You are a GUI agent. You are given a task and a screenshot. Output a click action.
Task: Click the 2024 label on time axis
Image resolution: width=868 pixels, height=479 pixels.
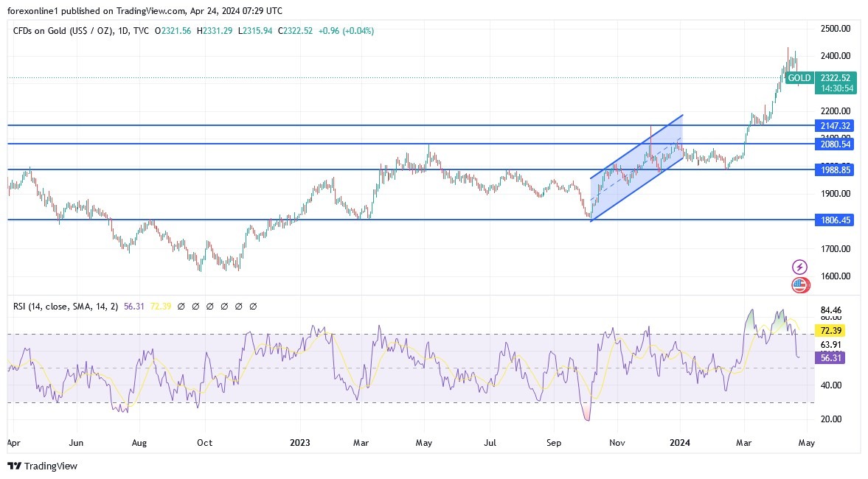[680, 442]
